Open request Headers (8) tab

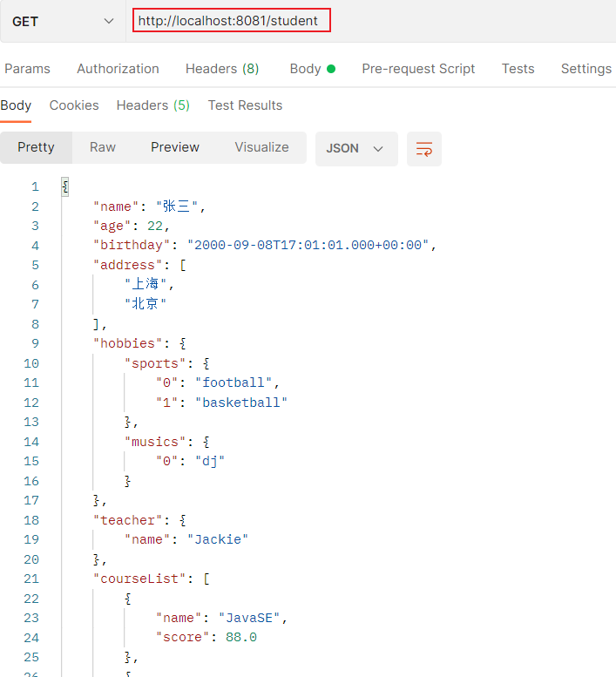[x=222, y=69]
